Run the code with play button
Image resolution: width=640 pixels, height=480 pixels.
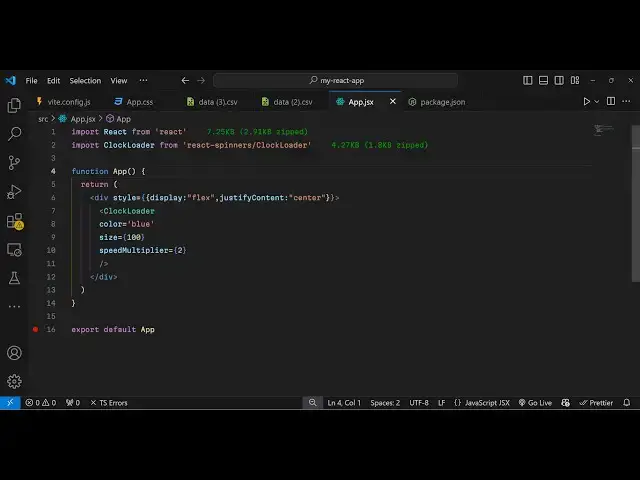586,101
